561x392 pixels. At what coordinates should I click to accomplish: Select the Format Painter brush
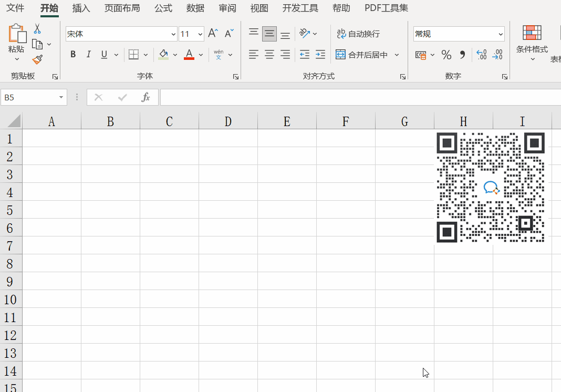tap(37, 59)
